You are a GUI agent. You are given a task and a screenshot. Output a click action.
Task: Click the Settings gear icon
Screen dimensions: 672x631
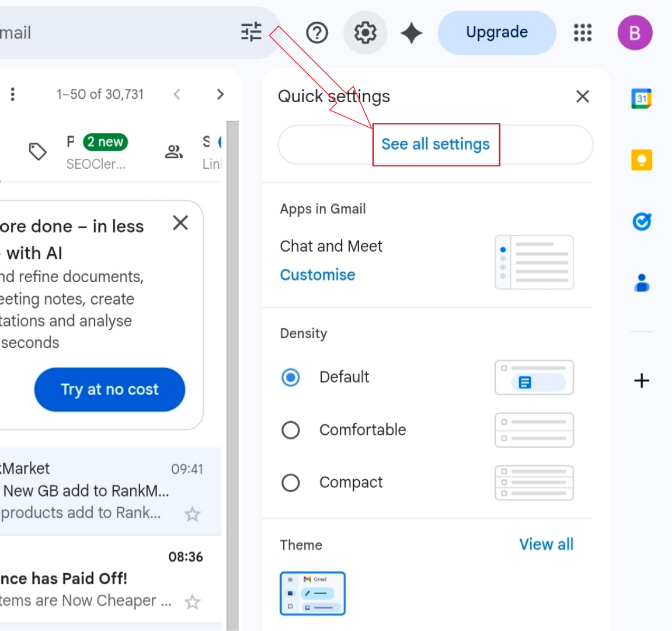365,33
